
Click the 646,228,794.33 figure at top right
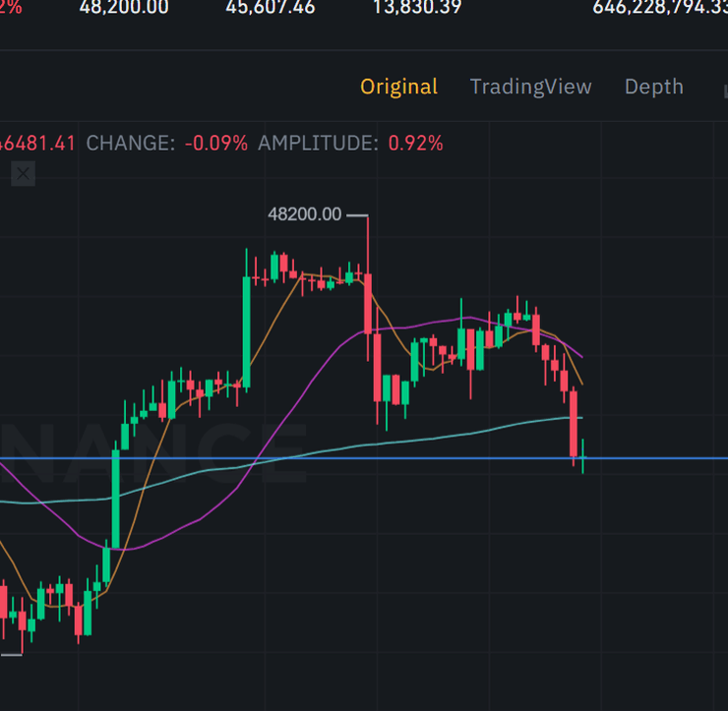click(659, 8)
